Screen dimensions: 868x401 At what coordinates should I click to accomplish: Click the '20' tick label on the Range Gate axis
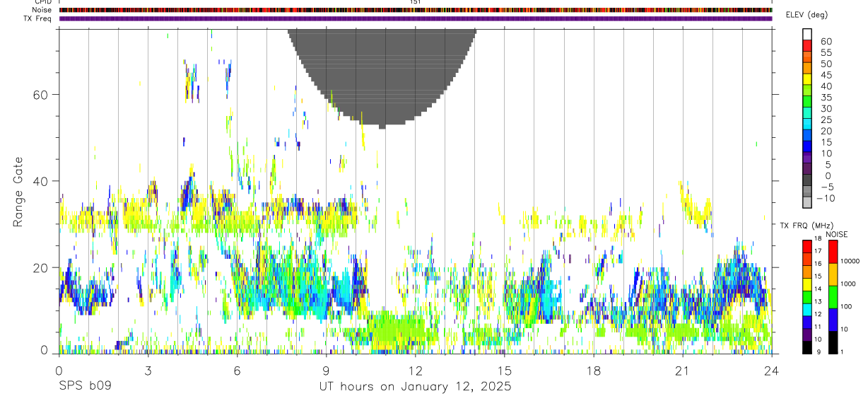[x=41, y=267]
